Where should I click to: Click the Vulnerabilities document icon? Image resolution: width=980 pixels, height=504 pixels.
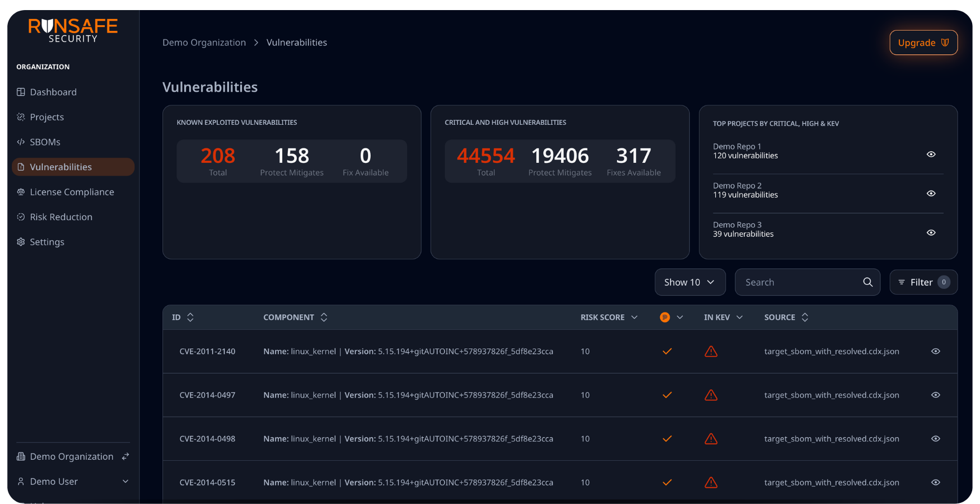(21, 167)
